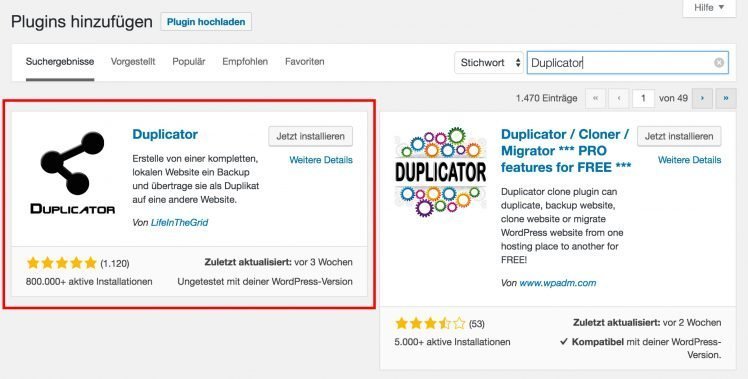Show the Favoriten tab

tap(304, 62)
